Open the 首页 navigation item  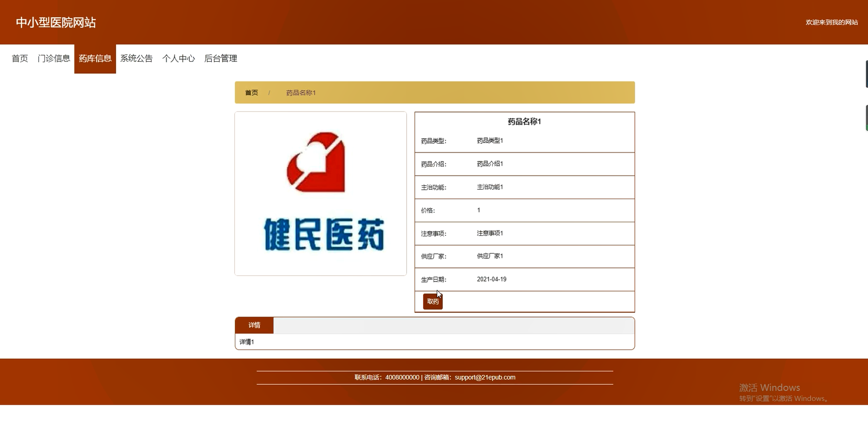point(20,59)
